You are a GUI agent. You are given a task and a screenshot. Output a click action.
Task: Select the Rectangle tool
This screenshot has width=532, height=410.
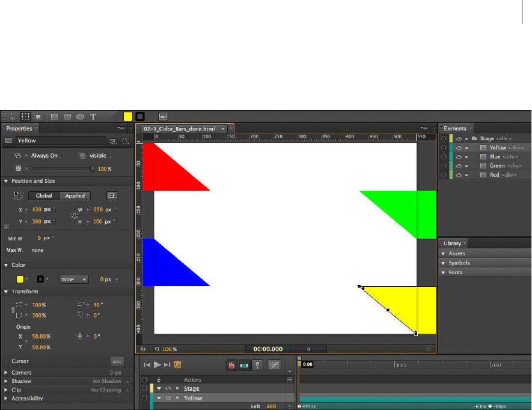[x=54, y=117]
